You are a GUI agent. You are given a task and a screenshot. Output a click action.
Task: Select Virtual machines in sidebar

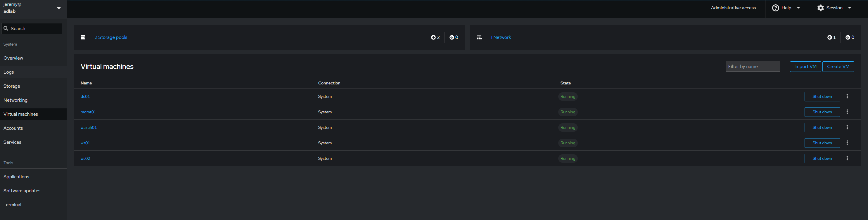pyautogui.click(x=33, y=114)
